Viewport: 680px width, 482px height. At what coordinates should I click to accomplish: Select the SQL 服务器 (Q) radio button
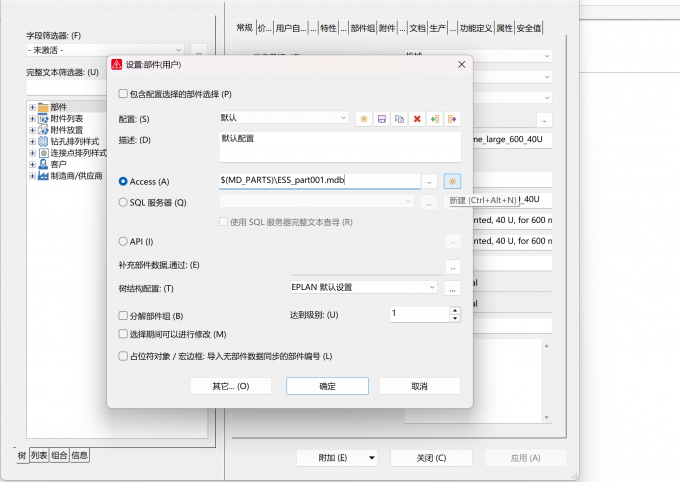point(123,202)
